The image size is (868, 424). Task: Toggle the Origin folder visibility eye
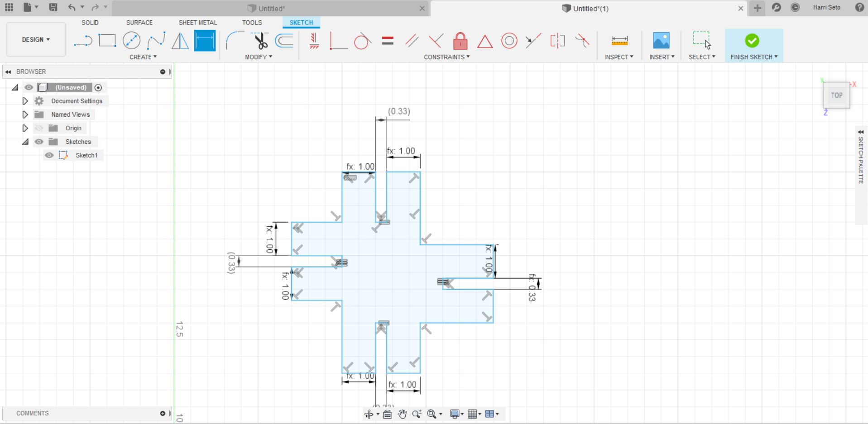tap(39, 128)
